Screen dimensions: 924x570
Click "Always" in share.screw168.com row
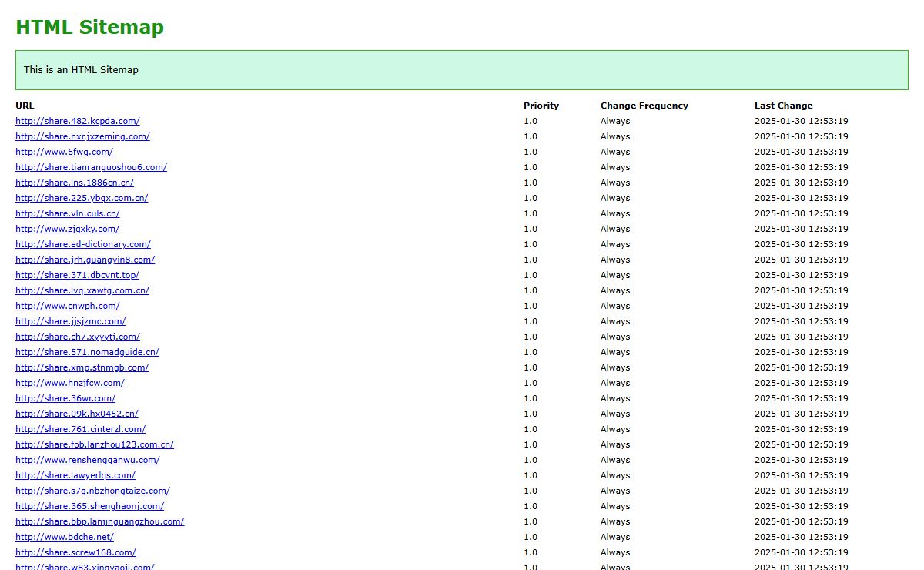[x=615, y=552]
